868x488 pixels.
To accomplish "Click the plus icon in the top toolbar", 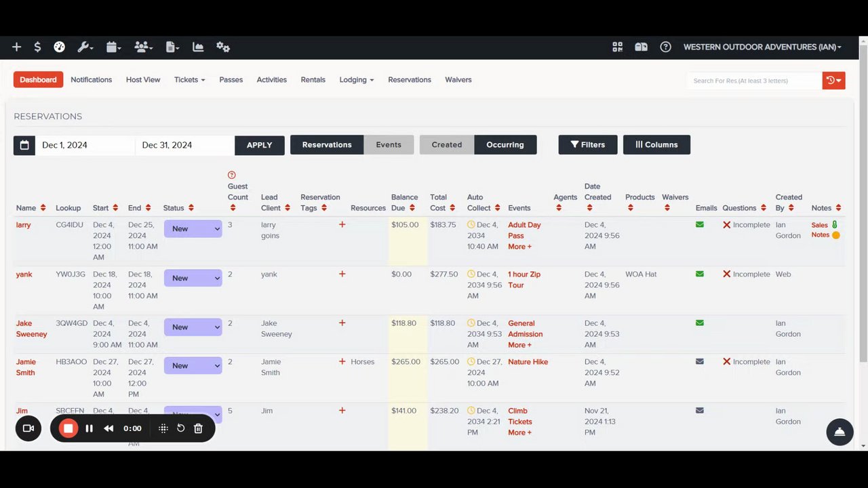I will coord(17,47).
